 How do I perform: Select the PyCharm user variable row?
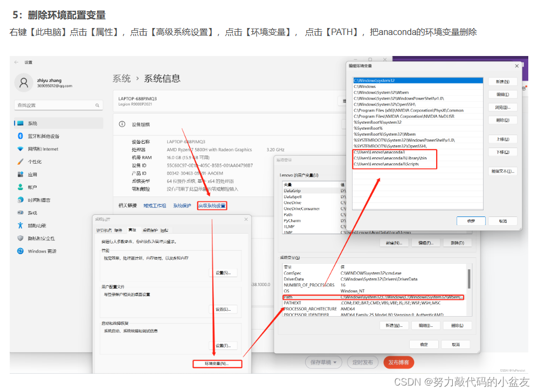[314, 221]
